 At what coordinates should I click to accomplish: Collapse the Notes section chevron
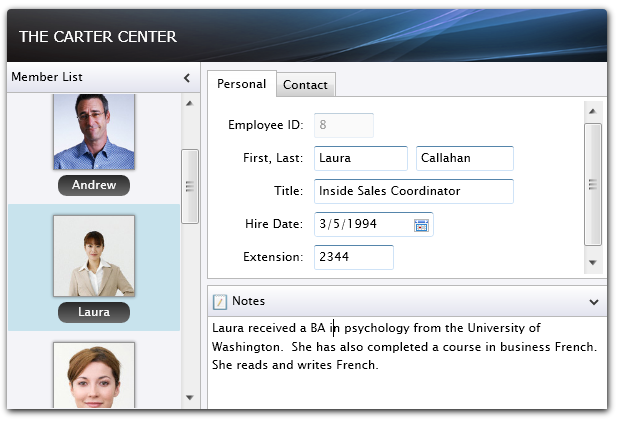[x=594, y=302]
